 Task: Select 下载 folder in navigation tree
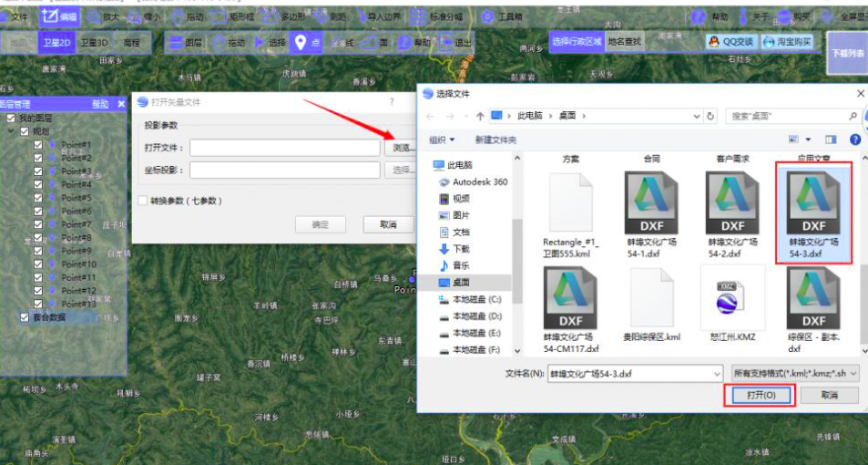(x=454, y=249)
